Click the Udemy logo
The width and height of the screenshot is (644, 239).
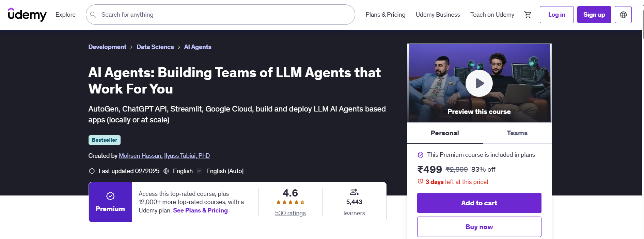tap(27, 15)
